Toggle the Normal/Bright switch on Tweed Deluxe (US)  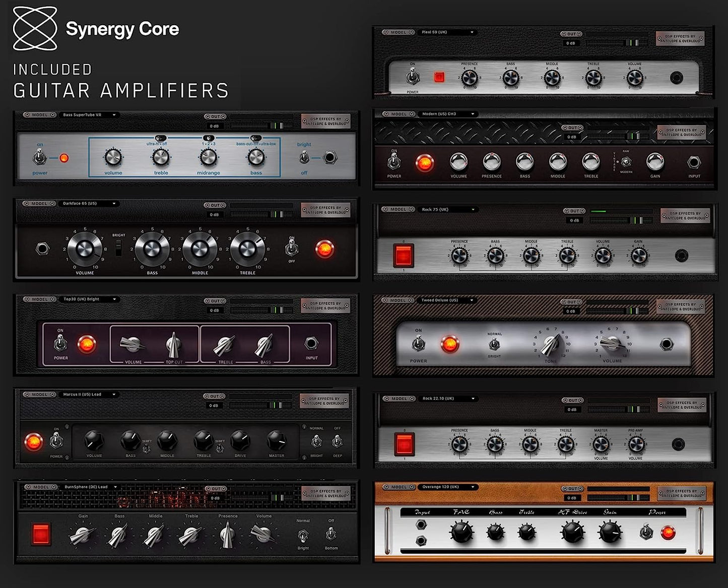tap(494, 344)
